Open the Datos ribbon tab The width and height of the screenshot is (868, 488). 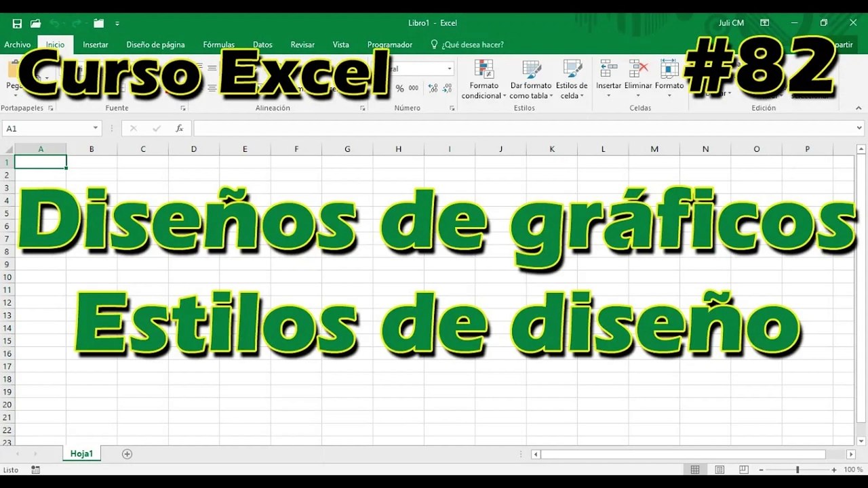(x=262, y=45)
